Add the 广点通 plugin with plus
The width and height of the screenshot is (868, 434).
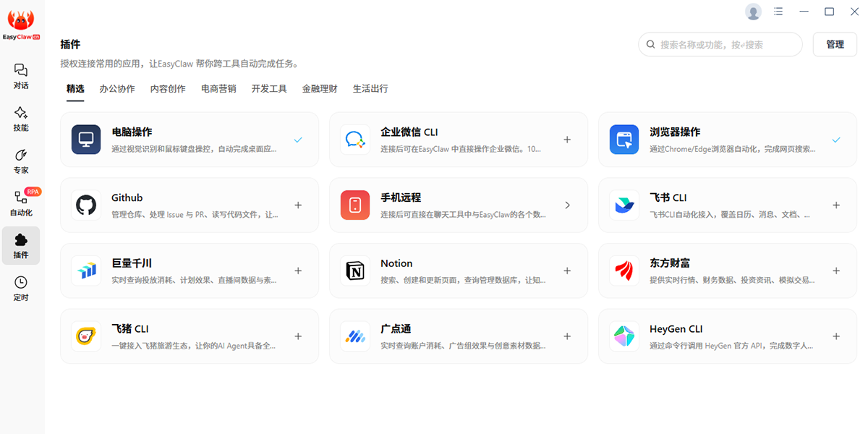[x=567, y=336]
